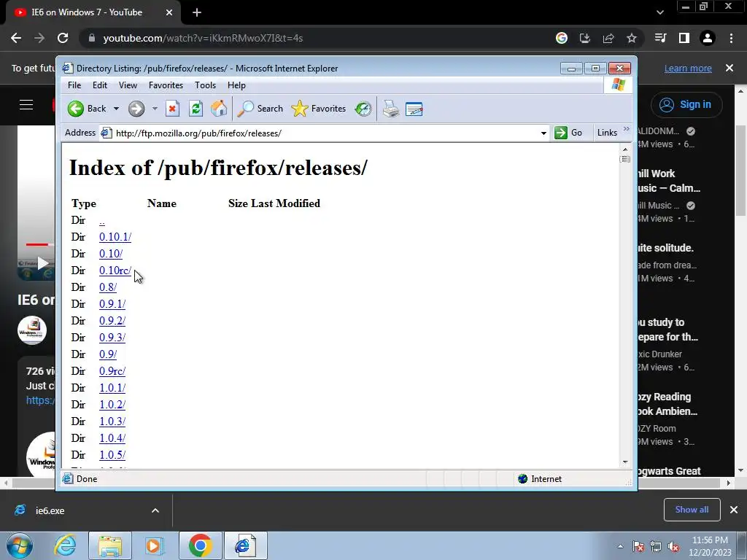The height and width of the screenshot is (560, 747).
Task: Open the 1.0.1/ directory link
Action: pos(112,388)
